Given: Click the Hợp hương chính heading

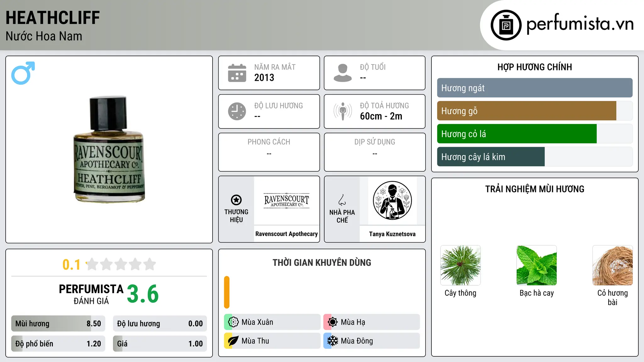Looking at the screenshot, I should [x=535, y=67].
